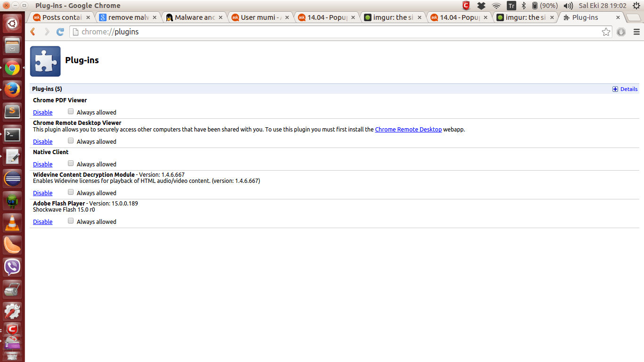This screenshot has width=644, height=362.
Task: Open the ad-blocker stop-hand extension icon
Action: tap(621, 32)
